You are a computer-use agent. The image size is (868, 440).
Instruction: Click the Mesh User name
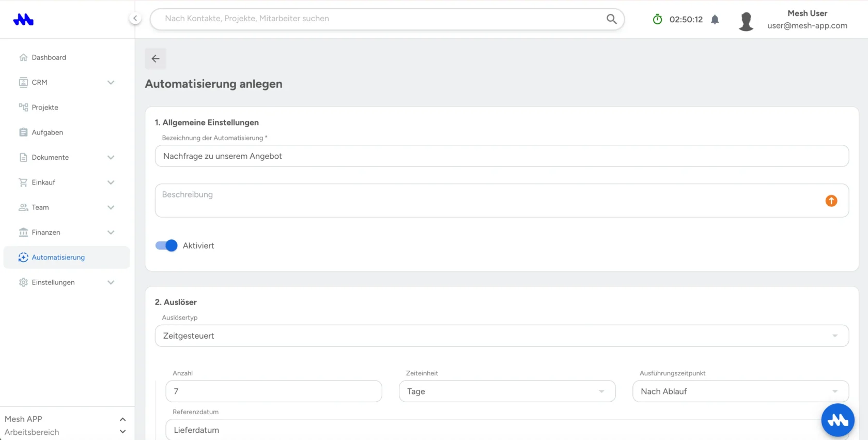coord(807,13)
